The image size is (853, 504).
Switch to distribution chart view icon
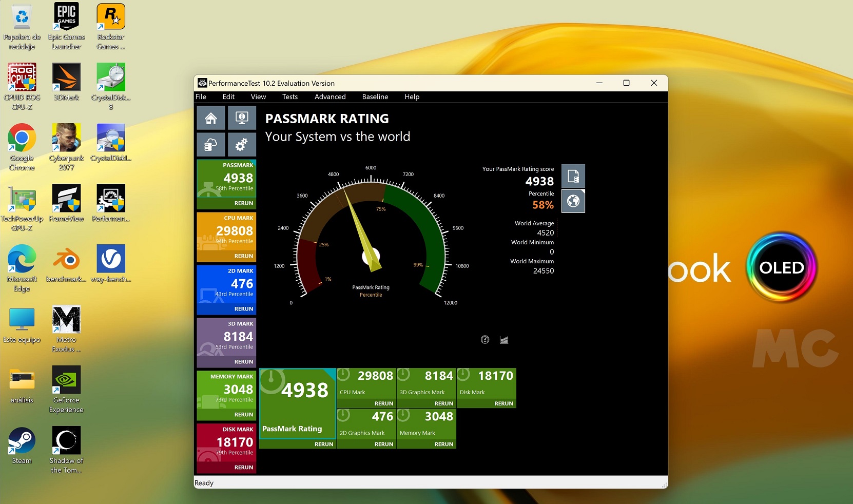[x=504, y=340]
